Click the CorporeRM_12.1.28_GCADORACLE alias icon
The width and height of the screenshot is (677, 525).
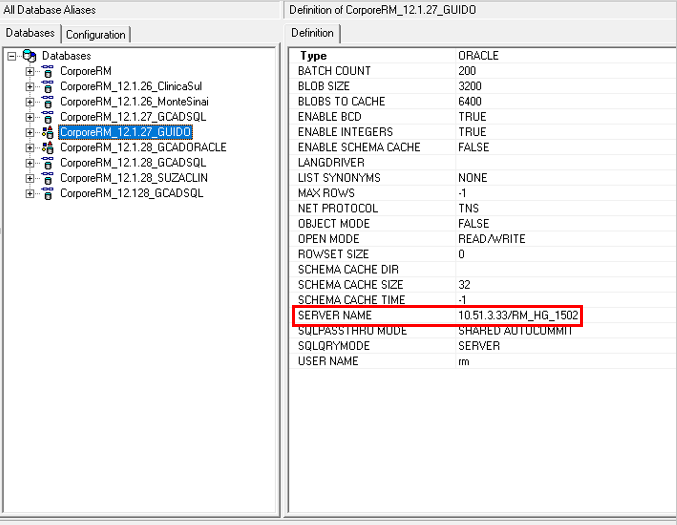coord(47,148)
